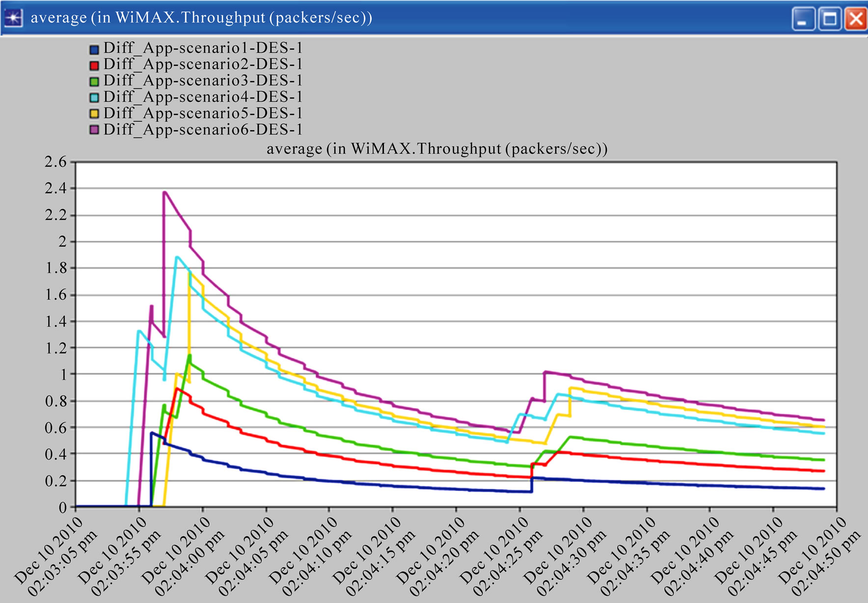
Task: Click the purple swatch for scenario6
Action: click(x=94, y=130)
